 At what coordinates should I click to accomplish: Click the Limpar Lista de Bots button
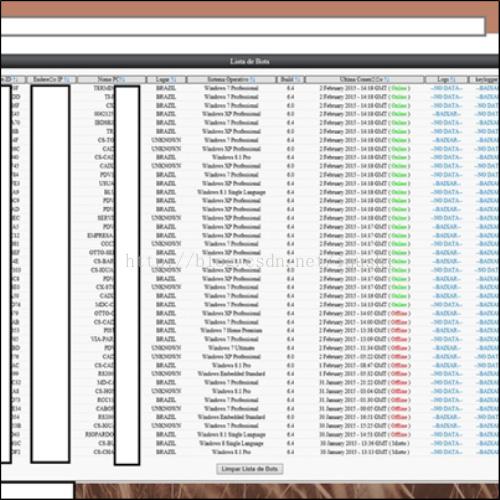point(250,469)
